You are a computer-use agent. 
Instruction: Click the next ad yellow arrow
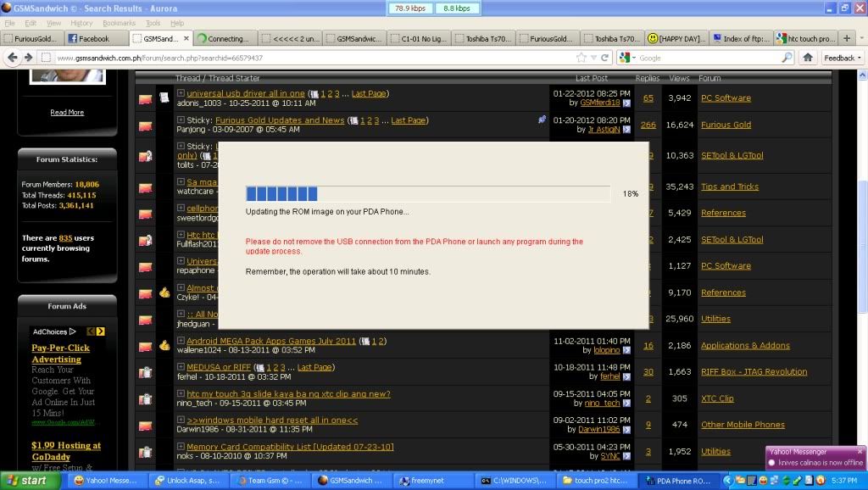[100, 331]
